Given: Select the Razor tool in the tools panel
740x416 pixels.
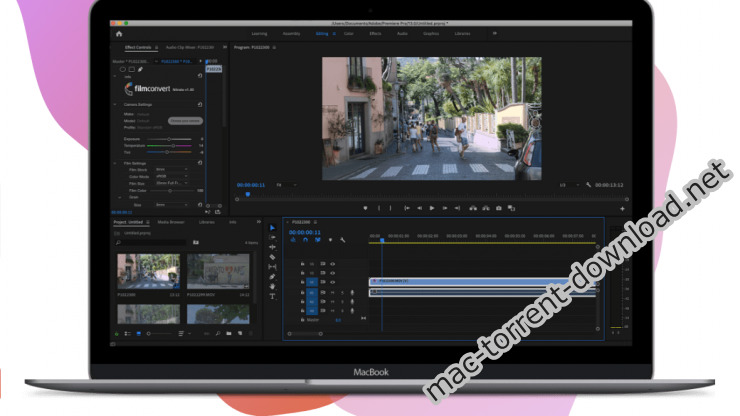Looking at the screenshot, I should coord(272,257).
